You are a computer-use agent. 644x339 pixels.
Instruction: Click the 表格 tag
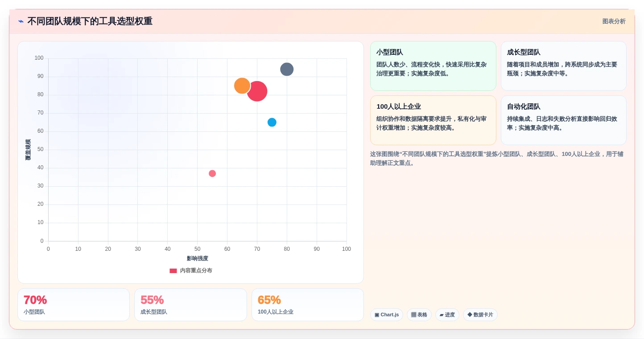click(419, 315)
